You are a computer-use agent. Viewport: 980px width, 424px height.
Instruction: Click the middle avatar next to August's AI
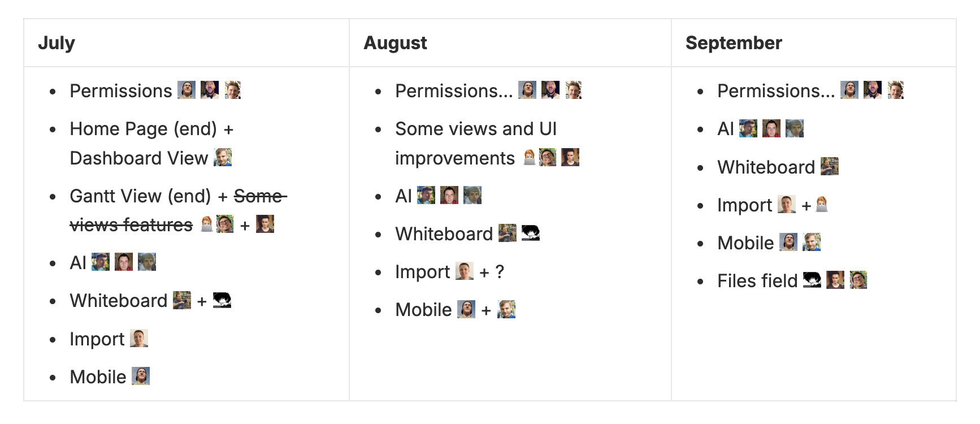coord(449,195)
